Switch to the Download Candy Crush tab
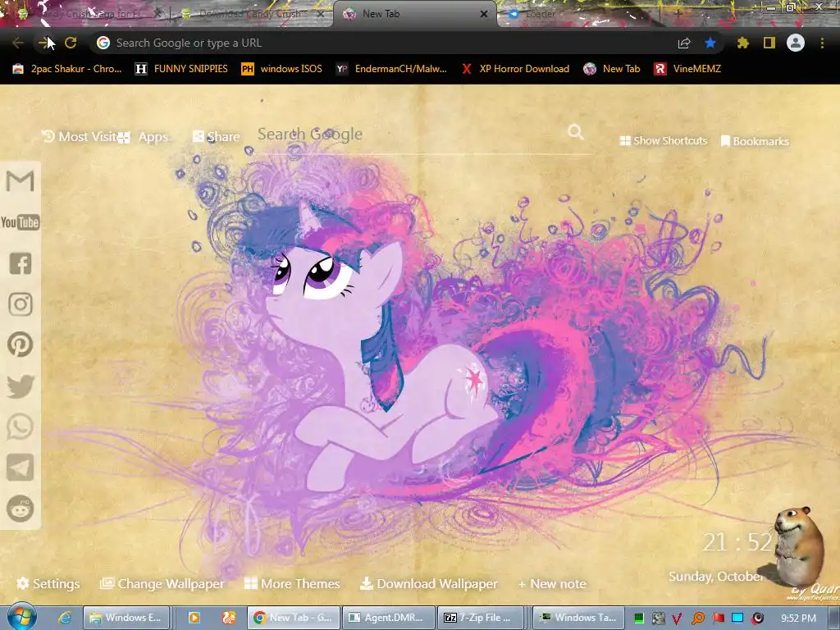The width and height of the screenshot is (840, 630). [x=252, y=14]
